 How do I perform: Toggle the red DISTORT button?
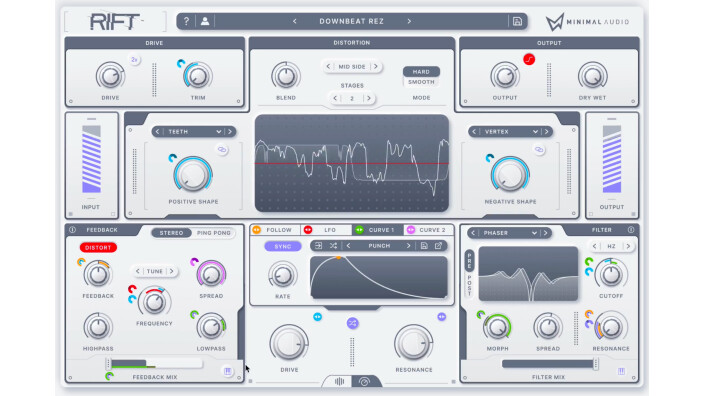[x=98, y=247]
